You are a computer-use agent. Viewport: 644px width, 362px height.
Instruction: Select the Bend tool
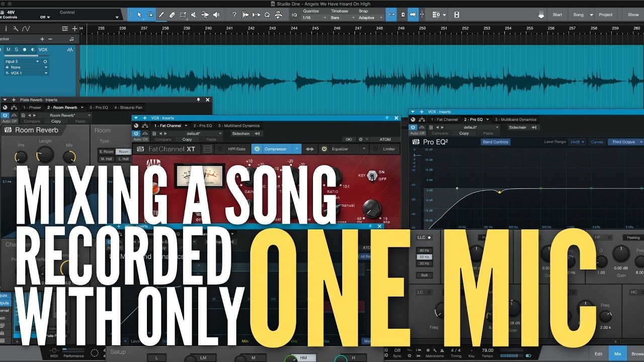[205, 15]
